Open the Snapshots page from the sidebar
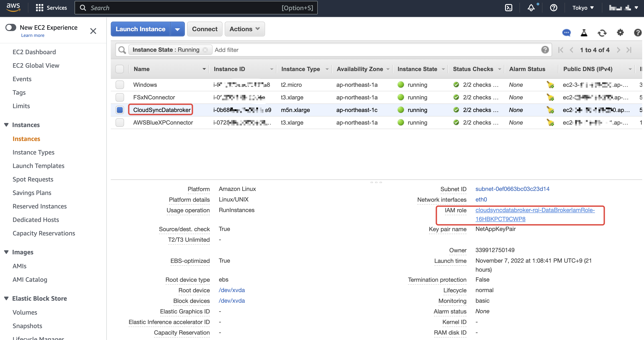 pos(27,326)
